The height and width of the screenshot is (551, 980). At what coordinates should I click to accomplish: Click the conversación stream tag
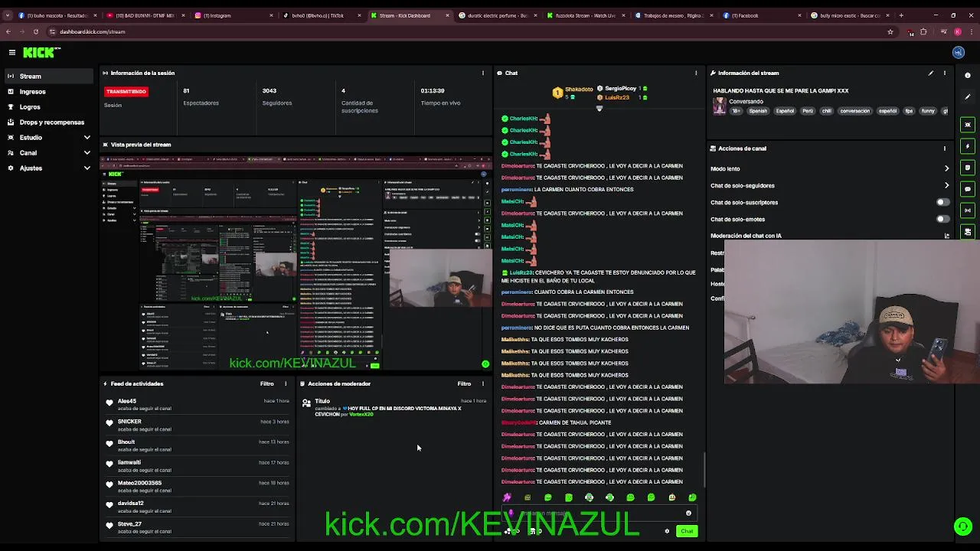coord(854,111)
